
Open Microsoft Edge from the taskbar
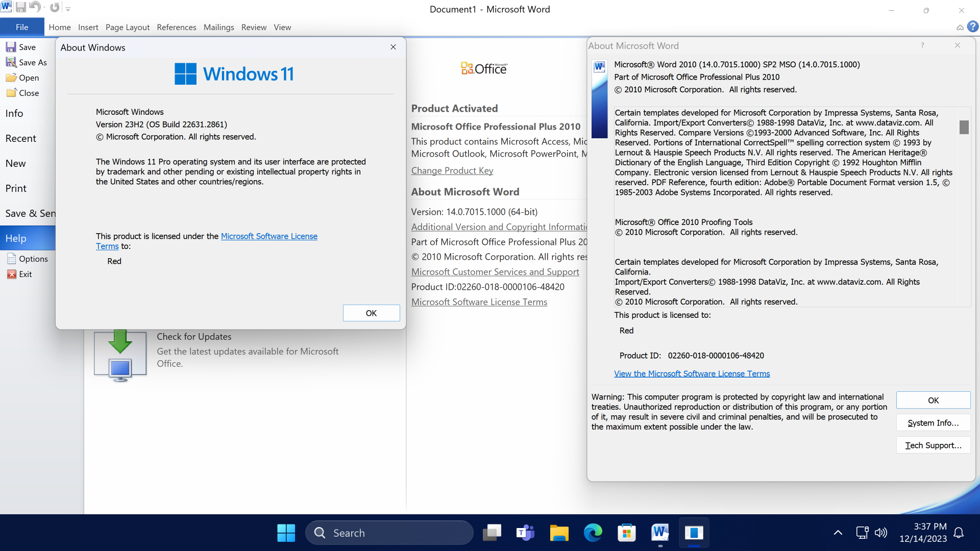593,533
